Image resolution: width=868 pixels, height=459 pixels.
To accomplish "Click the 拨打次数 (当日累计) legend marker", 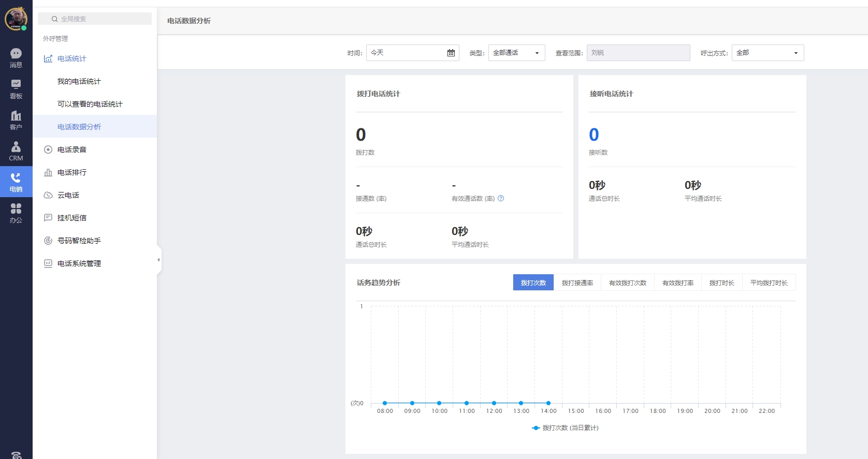I will coord(536,428).
